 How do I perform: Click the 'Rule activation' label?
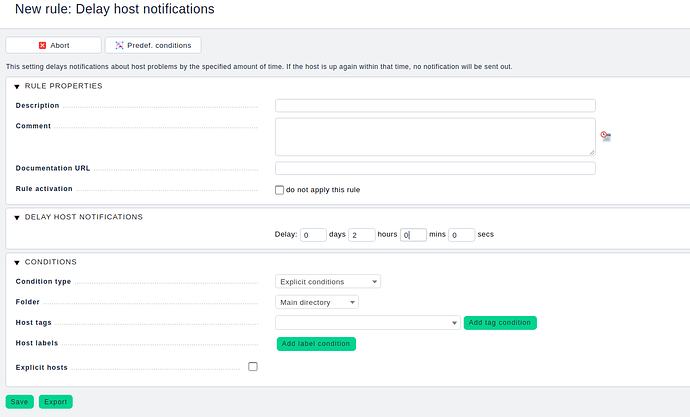(44, 189)
